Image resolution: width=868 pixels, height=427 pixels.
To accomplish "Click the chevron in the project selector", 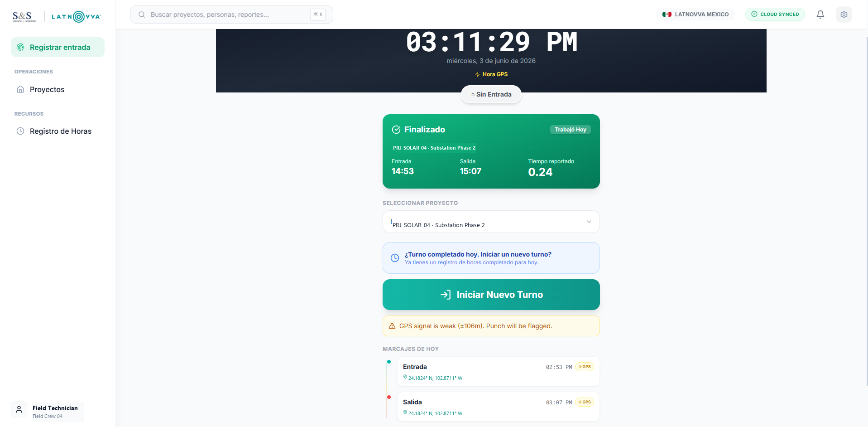I will [589, 222].
